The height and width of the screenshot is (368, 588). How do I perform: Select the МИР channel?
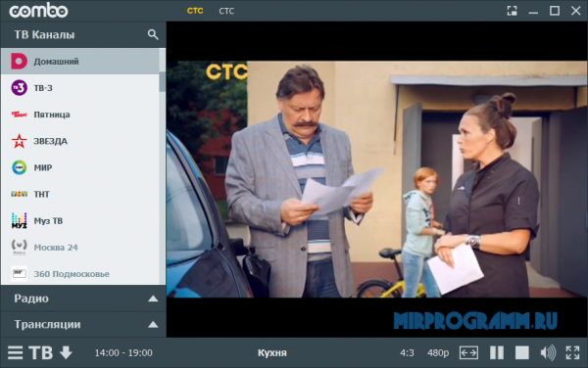[x=80, y=167]
